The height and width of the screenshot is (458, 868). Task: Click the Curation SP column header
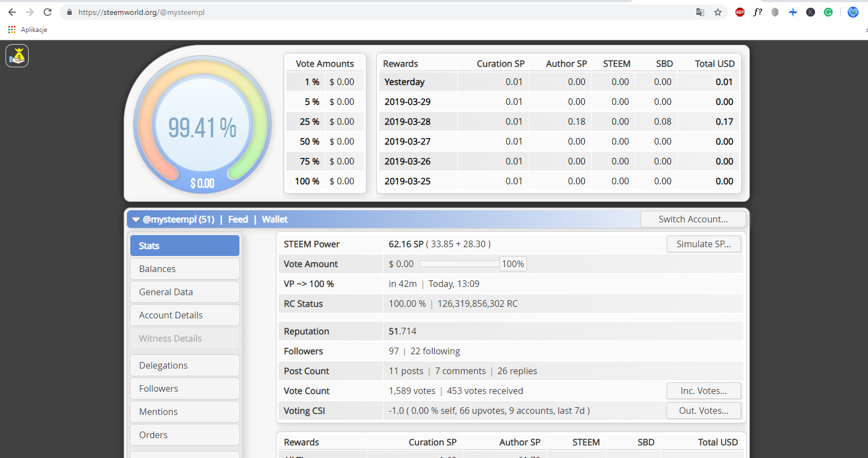pos(500,63)
